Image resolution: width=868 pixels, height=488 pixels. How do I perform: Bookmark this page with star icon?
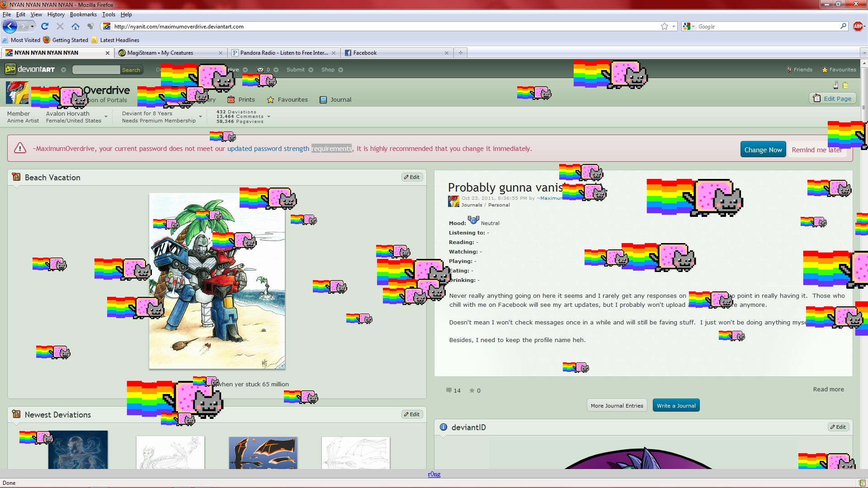[x=664, y=27]
